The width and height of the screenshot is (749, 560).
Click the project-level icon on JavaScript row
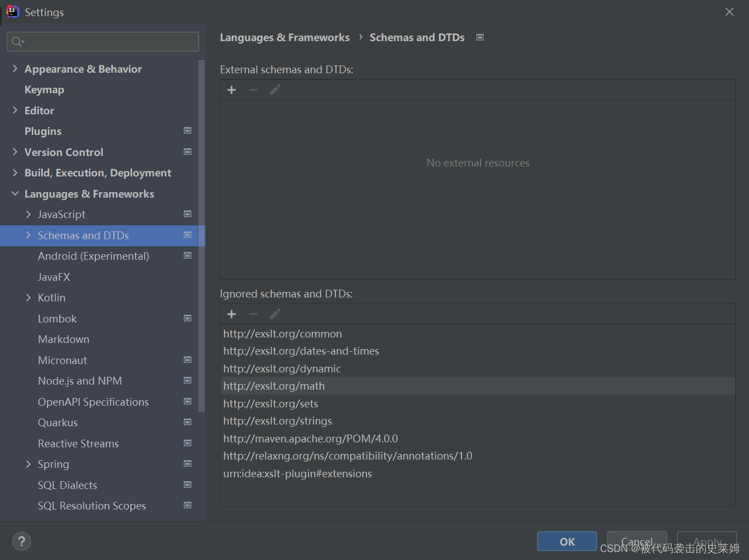[x=188, y=214]
